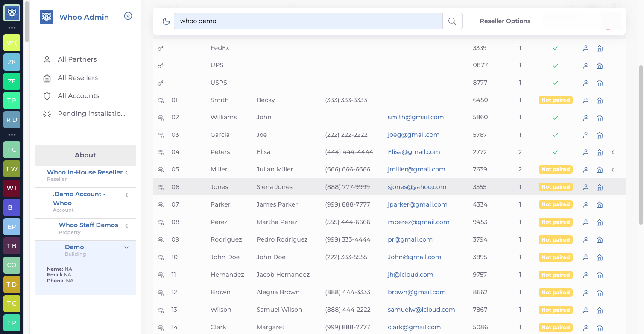
Task: Click the main page vertical scrollbar
Action: coord(641,145)
